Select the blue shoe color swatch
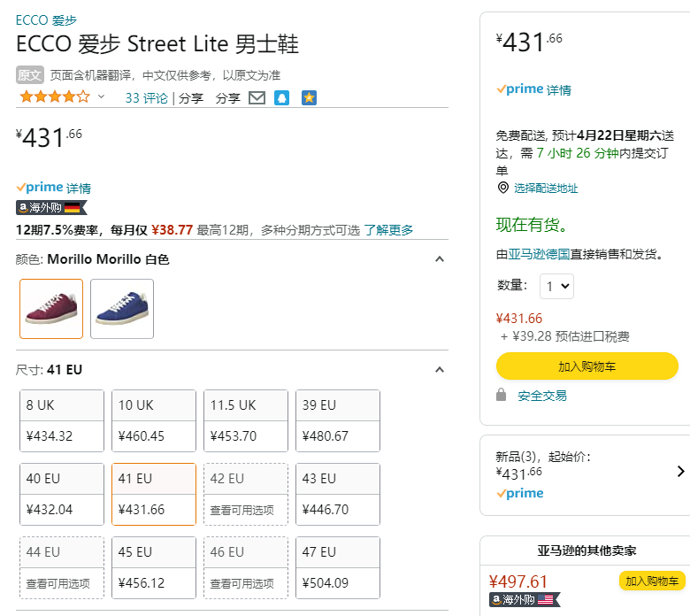The width and height of the screenshot is (690, 616). [x=122, y=309]
